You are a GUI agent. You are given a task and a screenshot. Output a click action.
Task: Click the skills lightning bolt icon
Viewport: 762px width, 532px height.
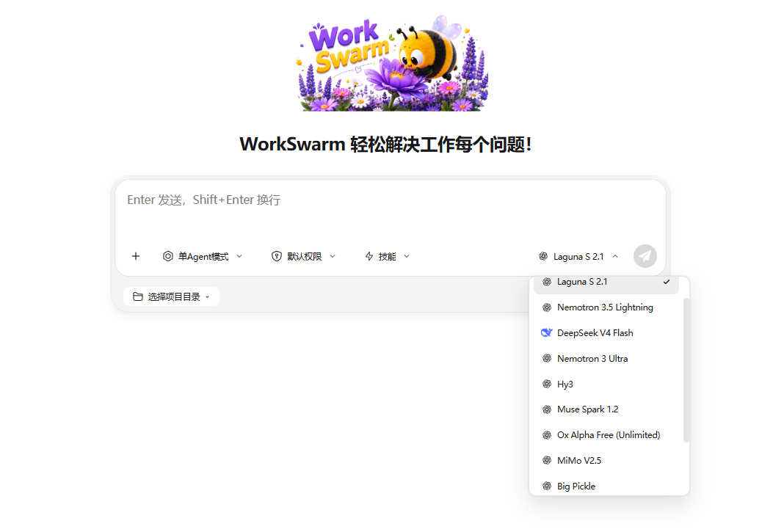click(x=369, y=256)
